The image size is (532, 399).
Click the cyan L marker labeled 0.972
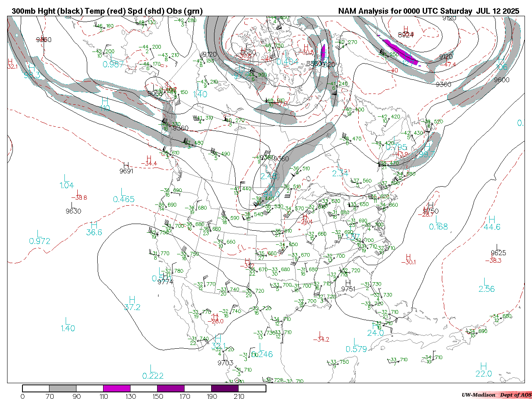tap(39, 234)
